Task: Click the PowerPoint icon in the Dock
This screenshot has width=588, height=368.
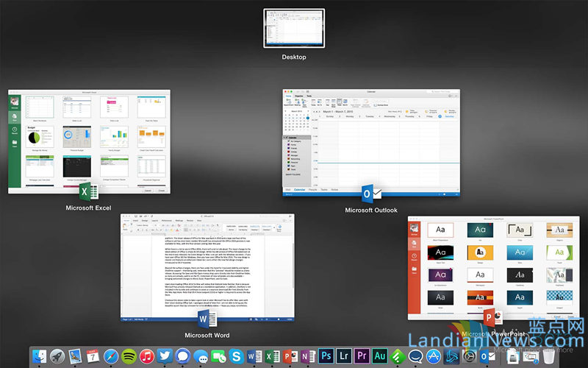Action: coord(290,356)
